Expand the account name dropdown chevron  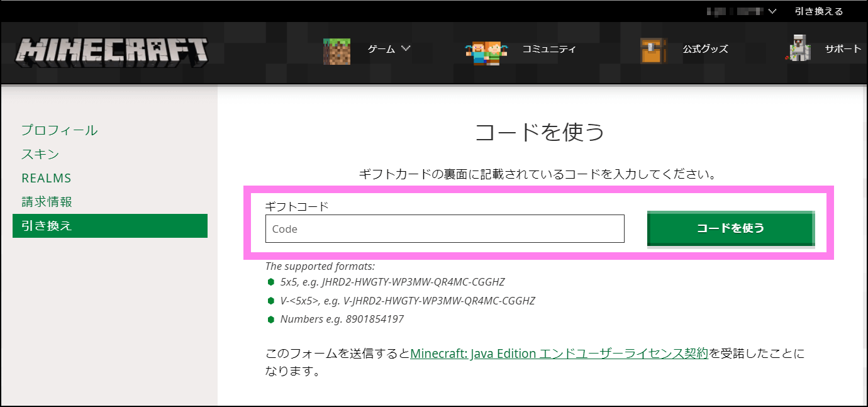(x=772, y=11)
